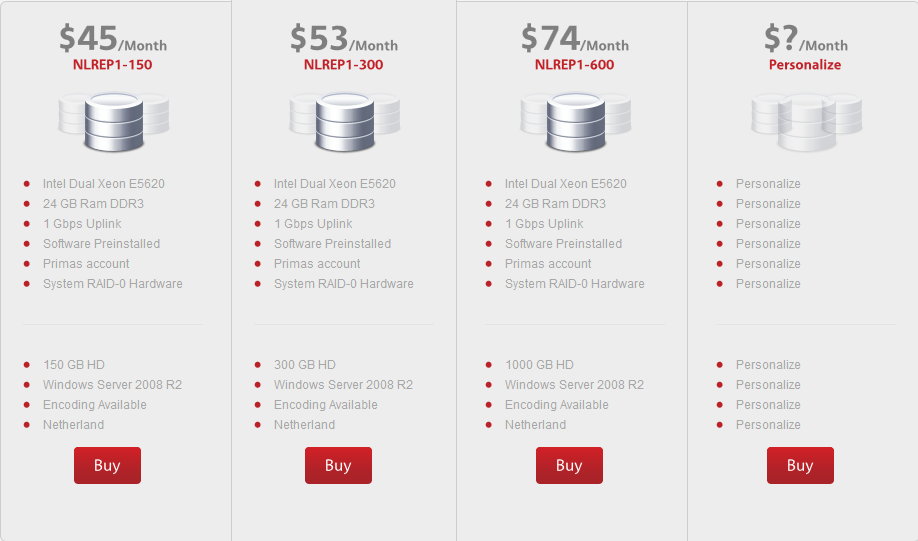This screenshot has height=541, width=918.
Task: Click the $?/Month custom price label
Action: (x=805, y=39)
